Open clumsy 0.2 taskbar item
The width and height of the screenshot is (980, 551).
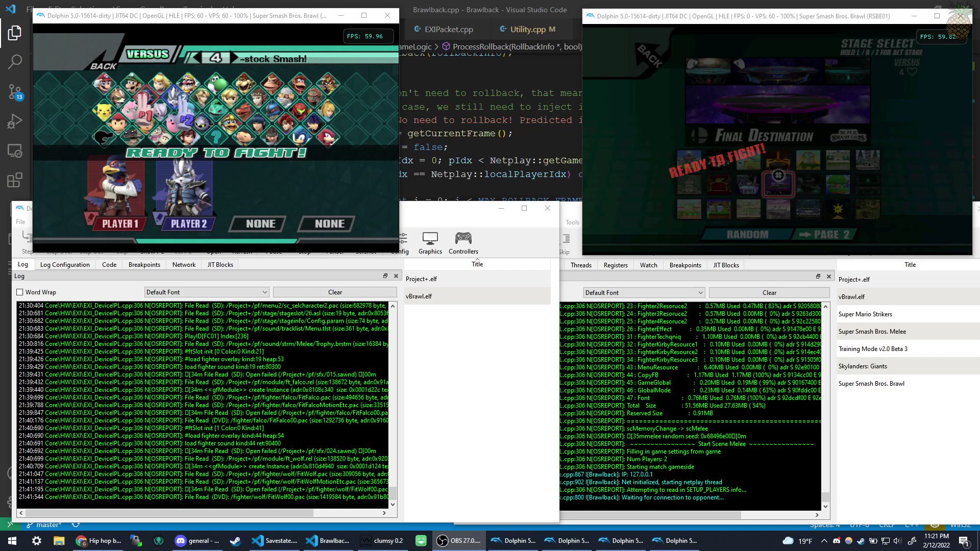(382, 541)
